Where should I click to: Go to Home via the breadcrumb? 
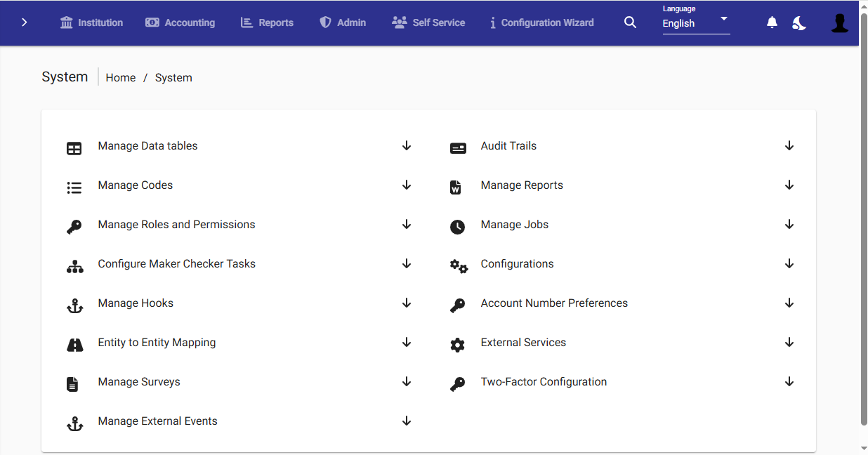(x=121, y=78)
